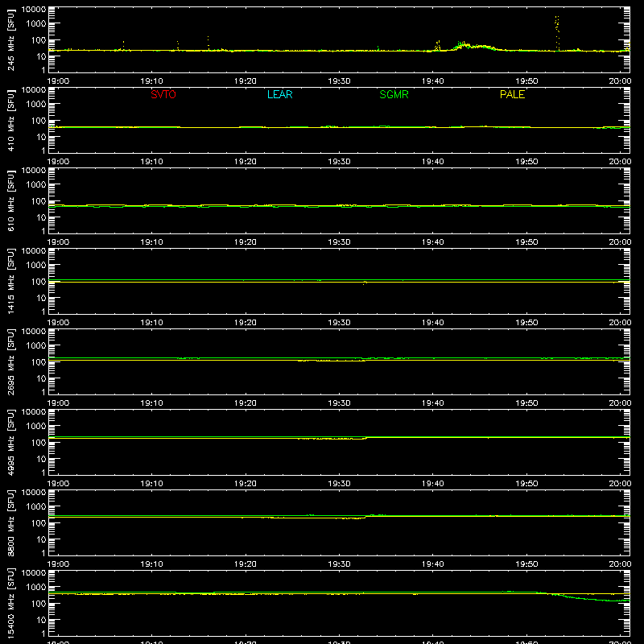
Task: Select the '4995 MHz [SFU]' axis title
Action: point(11,442)
